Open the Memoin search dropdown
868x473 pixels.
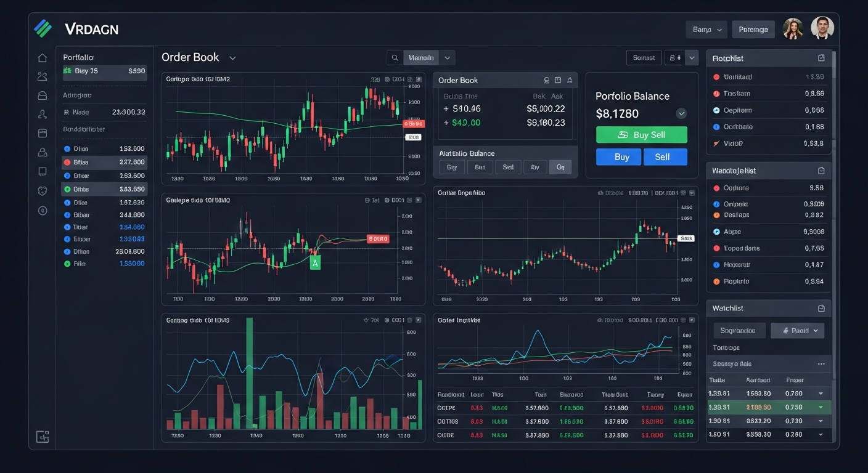coord(447,57)
